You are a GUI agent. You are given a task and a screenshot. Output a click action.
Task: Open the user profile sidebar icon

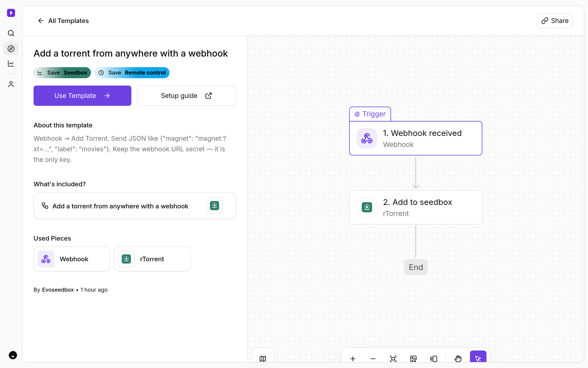tap(11, 84)
